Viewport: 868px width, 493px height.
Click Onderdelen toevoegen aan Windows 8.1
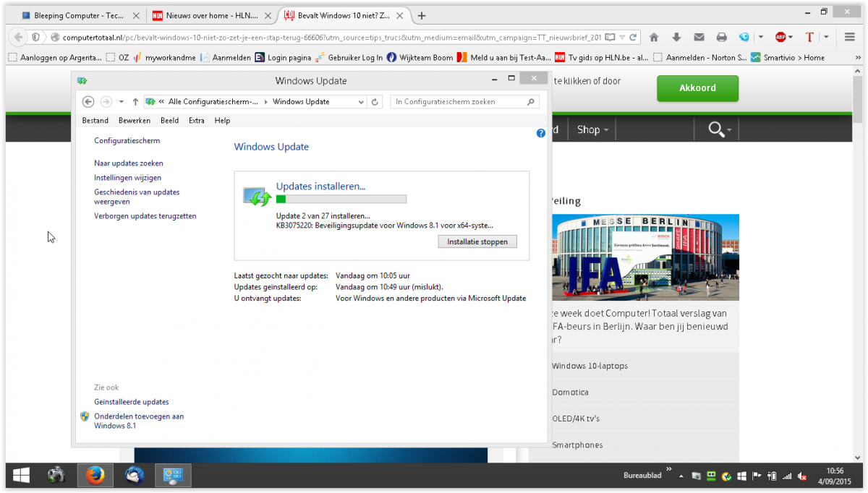click(x=139, y=421)
